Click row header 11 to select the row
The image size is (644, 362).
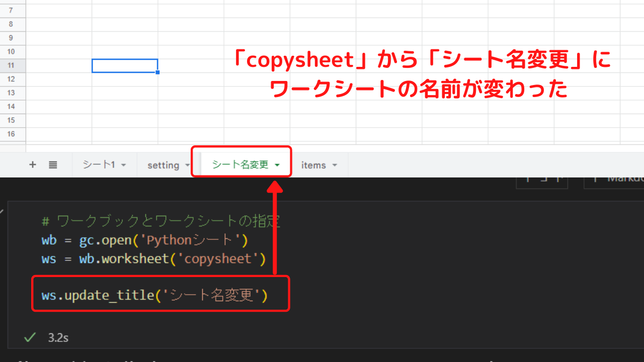coord(13,65)
